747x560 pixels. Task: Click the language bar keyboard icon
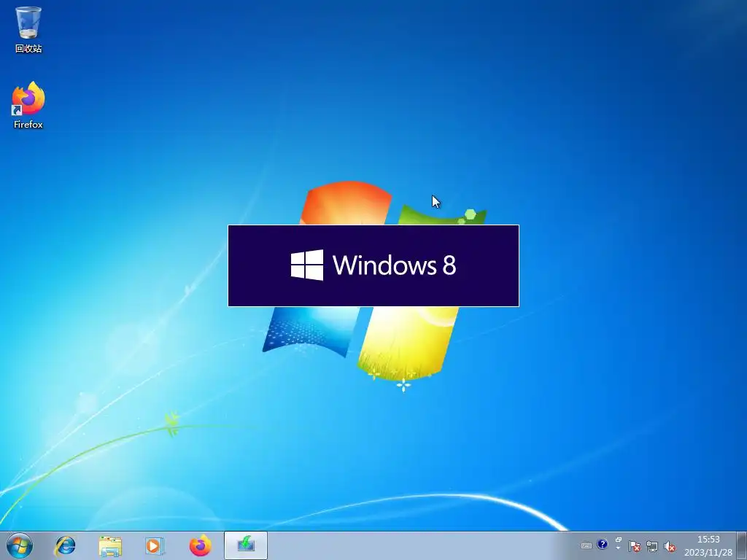point(587,545)
